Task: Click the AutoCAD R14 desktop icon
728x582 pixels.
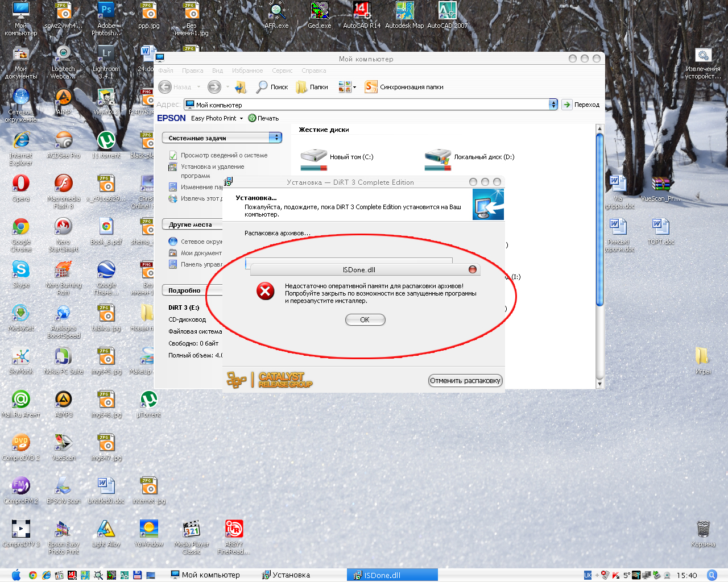Action: [x=362, y=15]
